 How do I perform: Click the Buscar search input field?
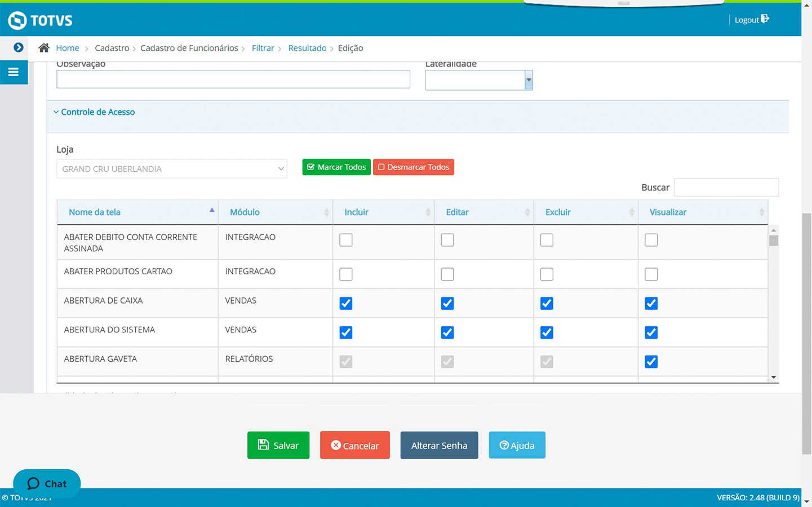pyautogui.click(x=726, y=188)
